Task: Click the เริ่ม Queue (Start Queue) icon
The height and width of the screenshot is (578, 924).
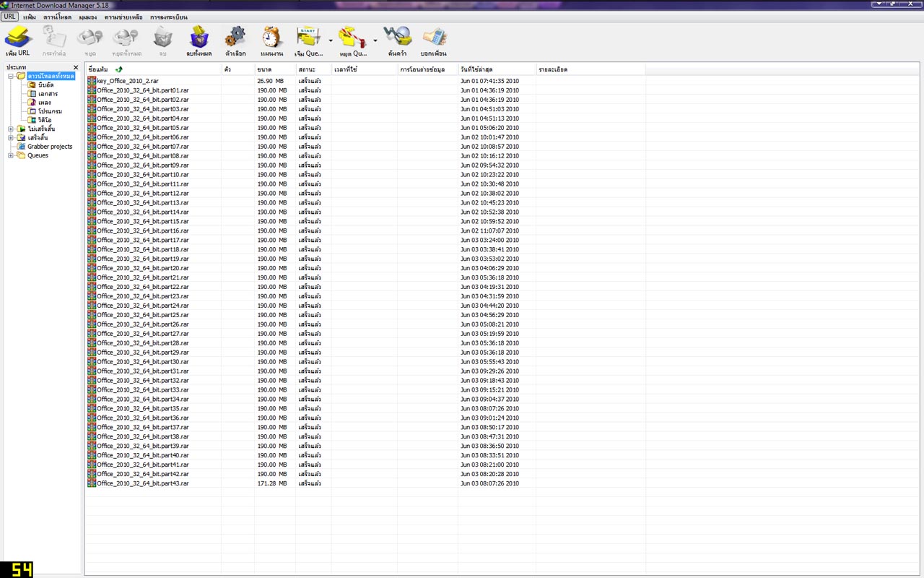Action: click(309, 37)
